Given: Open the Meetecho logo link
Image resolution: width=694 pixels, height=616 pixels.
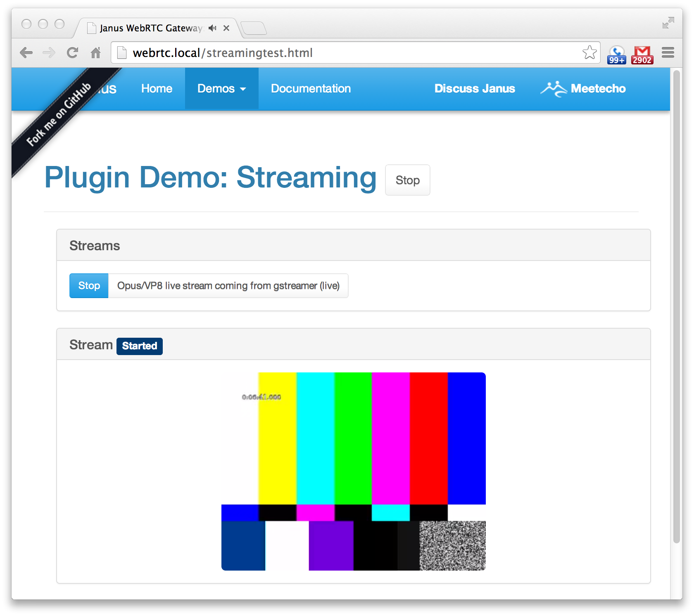Looking at the screenshot, I should coord(583,88).
